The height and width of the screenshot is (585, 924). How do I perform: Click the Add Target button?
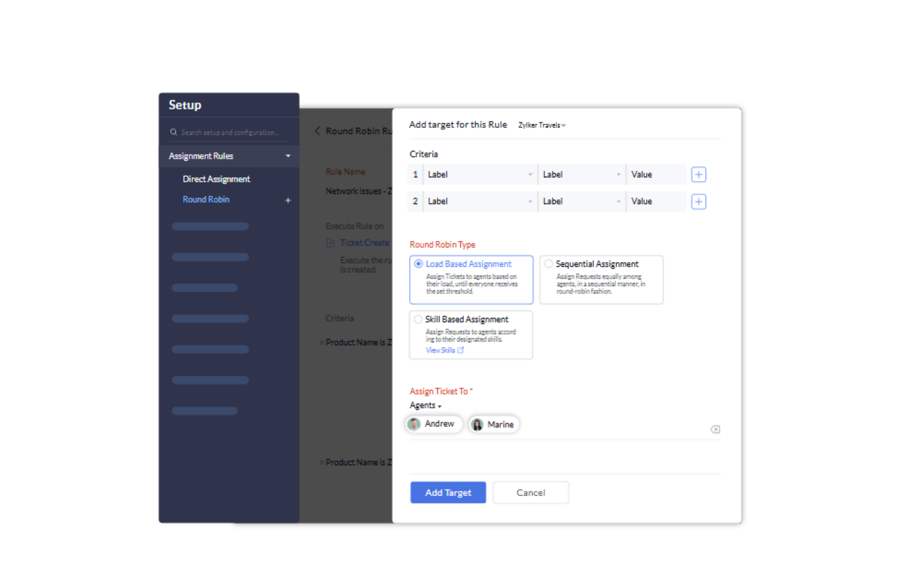(x=448, y=492)
